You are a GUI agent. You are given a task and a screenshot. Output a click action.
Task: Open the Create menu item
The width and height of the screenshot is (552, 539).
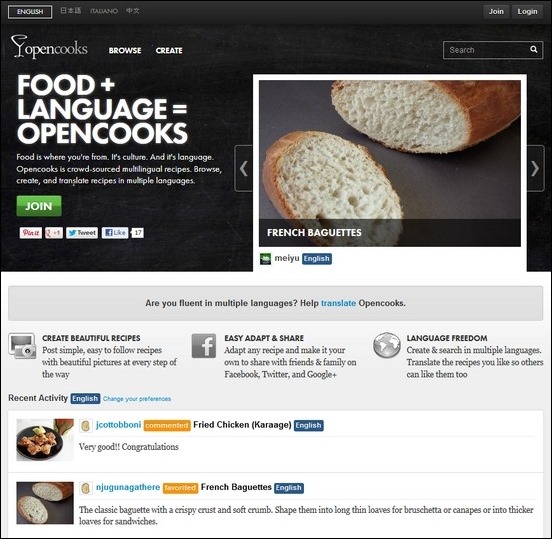coord(169,51)
